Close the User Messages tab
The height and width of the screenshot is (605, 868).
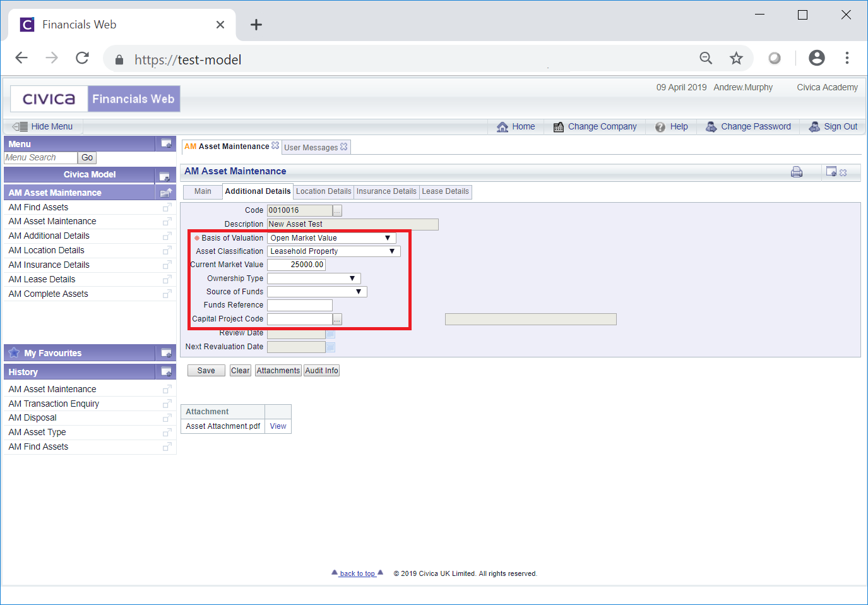[x=344, y=147]
